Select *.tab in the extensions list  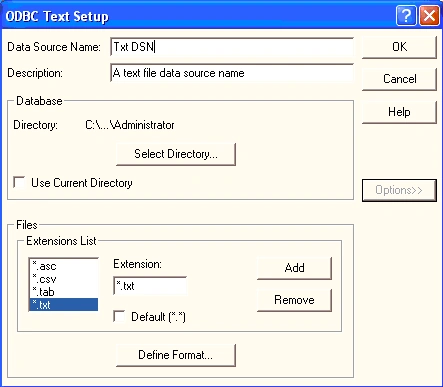point(64,292)
